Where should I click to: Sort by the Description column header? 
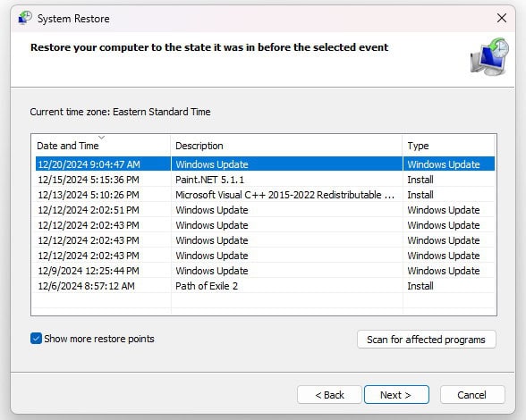point(286,146)
